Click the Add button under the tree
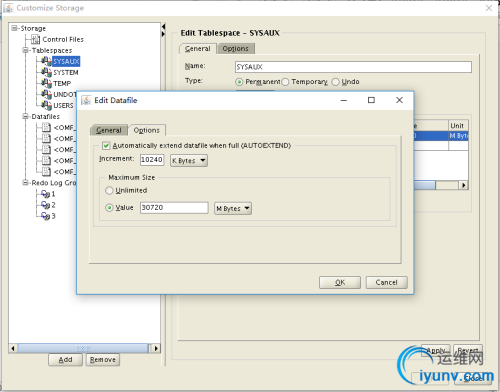Screen dimensions: 500x392 (65, 360)
